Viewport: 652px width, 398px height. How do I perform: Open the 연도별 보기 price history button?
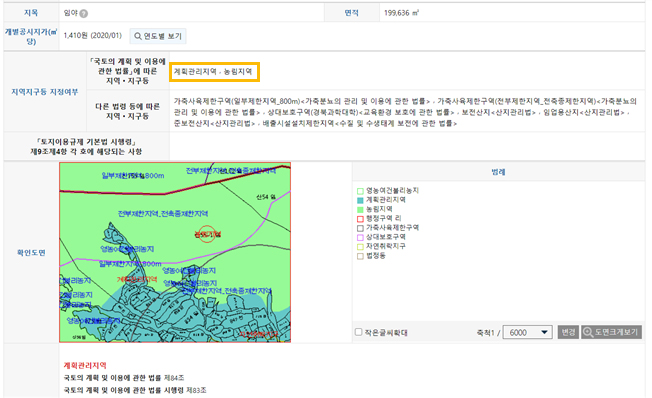(158, 36)
